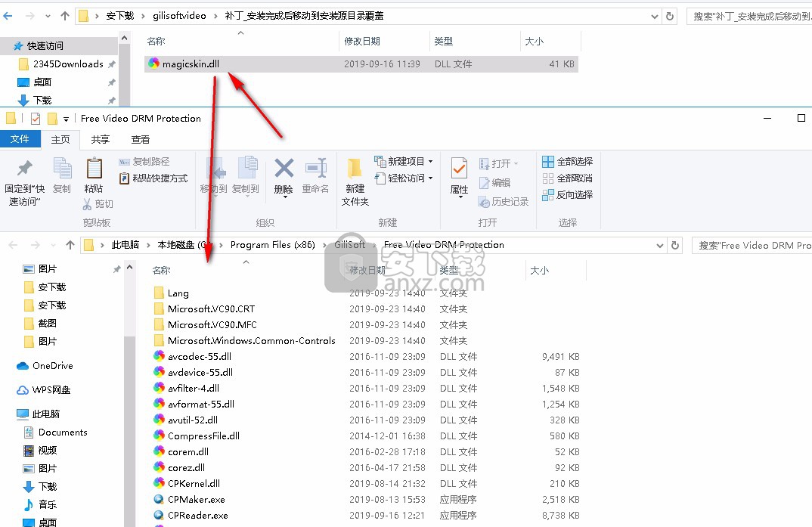812x527 pixels.
Task: Click Select none (全部取消) in ribbon
Action: click(568, 178)
